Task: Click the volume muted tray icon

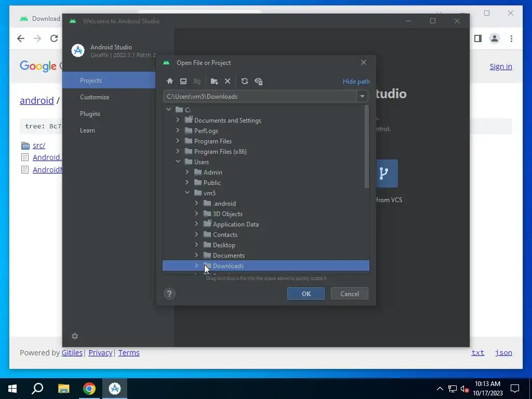Action: 464,389
